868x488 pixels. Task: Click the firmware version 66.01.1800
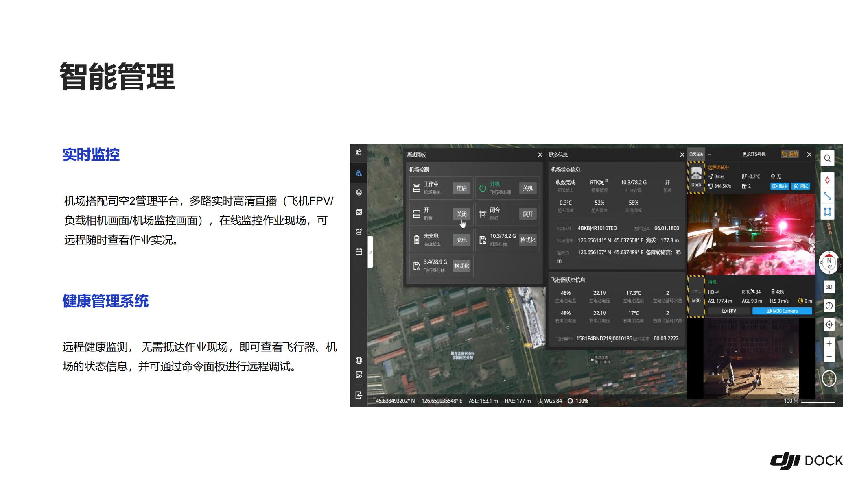667,229
